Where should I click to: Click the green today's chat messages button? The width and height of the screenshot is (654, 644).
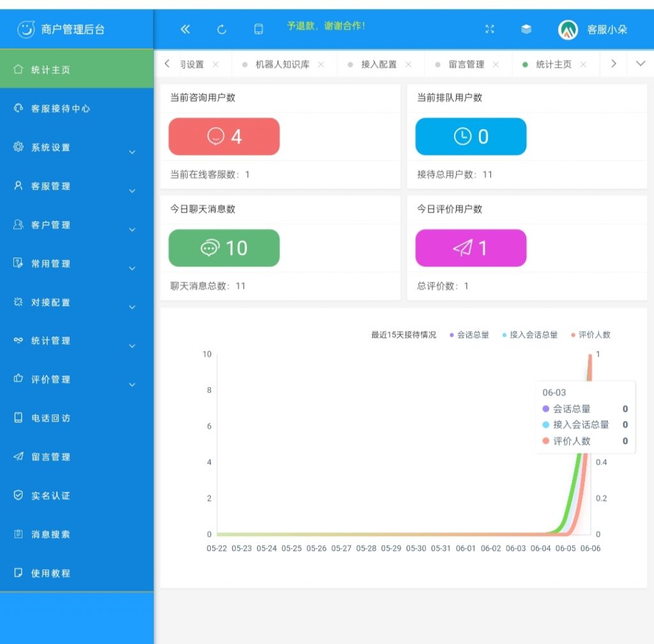point(224,248)
